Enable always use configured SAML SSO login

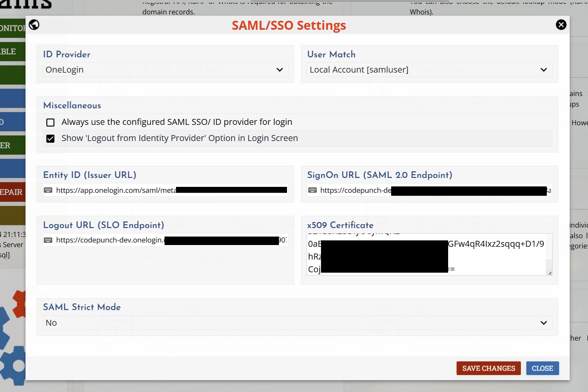pos(50,122)
